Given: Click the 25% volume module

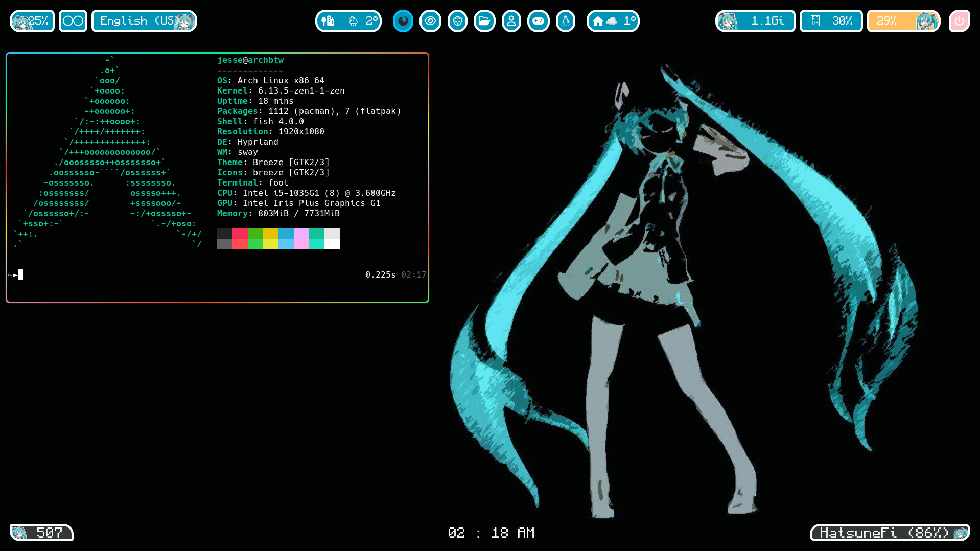Looking at the screenshot, I should pyautogui.click(x=32, y=21).
